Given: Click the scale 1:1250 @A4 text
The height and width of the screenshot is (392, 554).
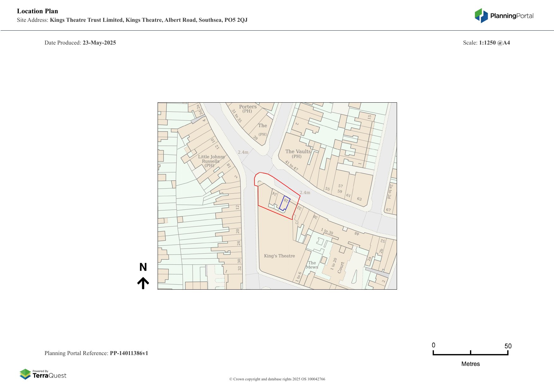Looking at the screenshot, I should tap(494, 43).
